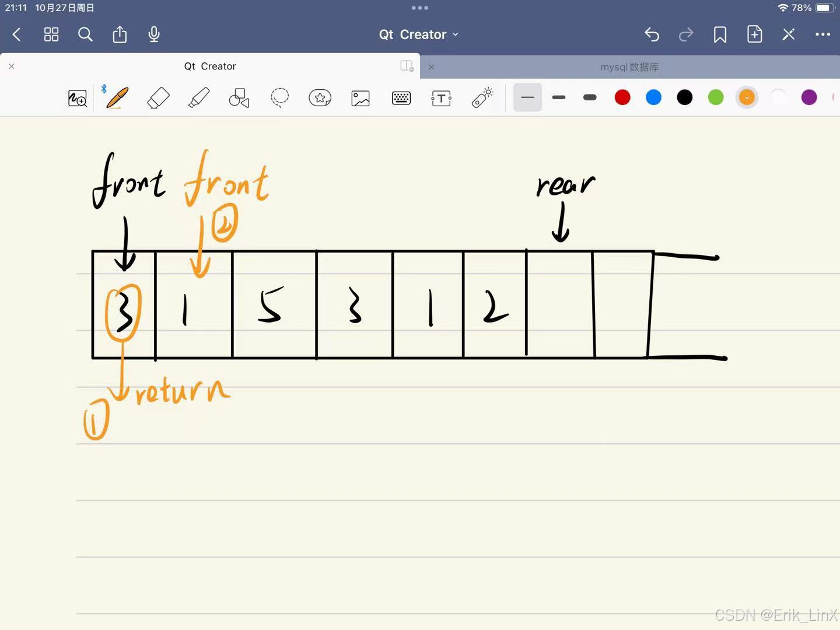This screenshot has width=840, height=630.
Task: Switch to the mysql数据库 tab
Action: 629,67
